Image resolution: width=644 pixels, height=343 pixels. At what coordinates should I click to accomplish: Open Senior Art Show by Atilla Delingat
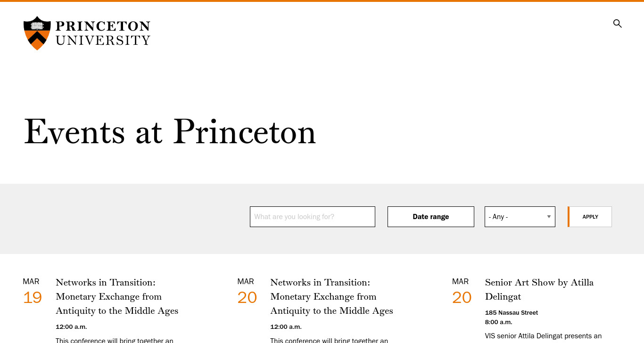pos(539,289)
